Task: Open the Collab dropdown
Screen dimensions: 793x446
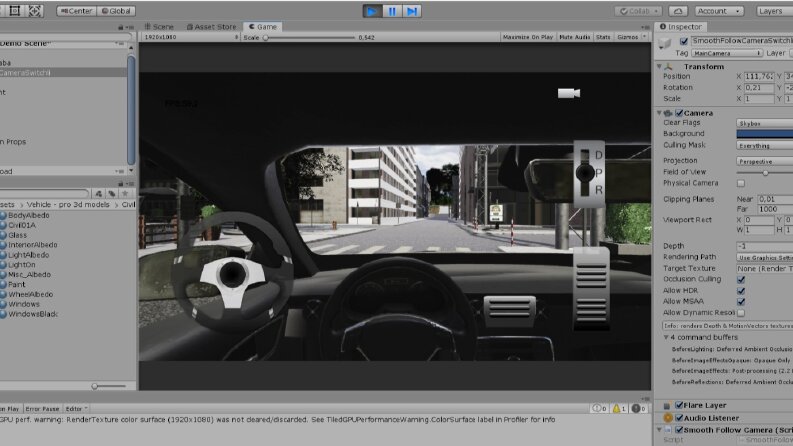Action: [638, 11]
